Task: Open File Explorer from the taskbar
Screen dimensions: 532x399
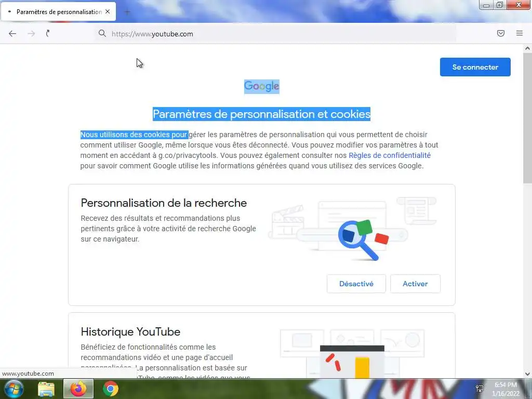Action: 46,389
